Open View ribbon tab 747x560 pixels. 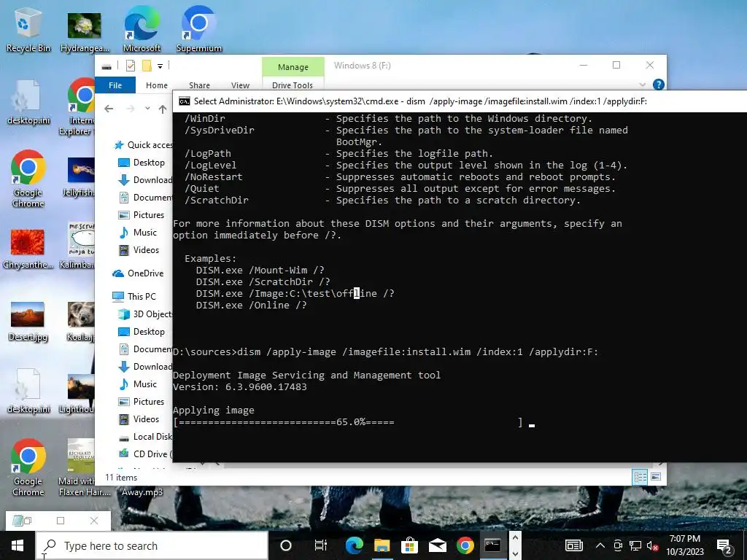point(240,85)
